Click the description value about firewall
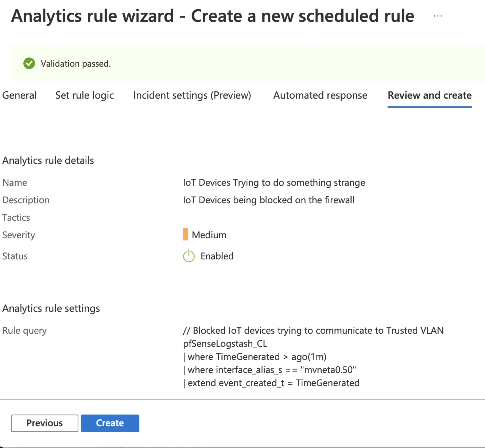Image resolution: width=485 pixels, height=448 pixels. (269, 200)
